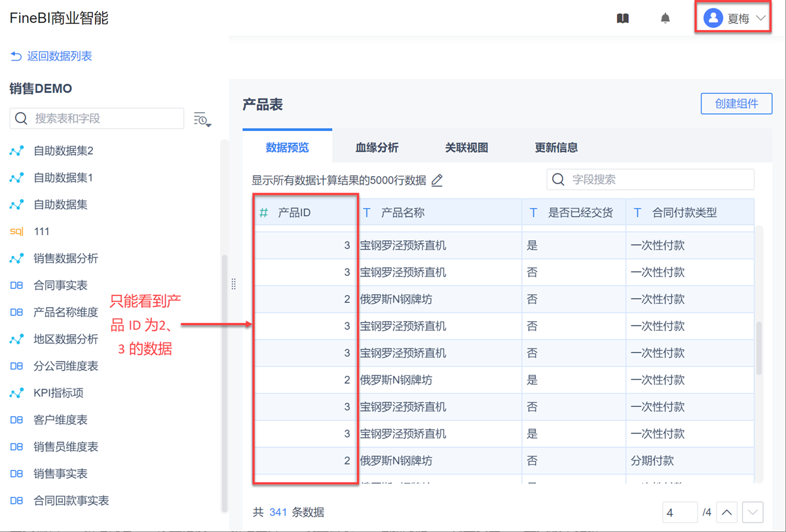Open notifications bell icon

665,18
